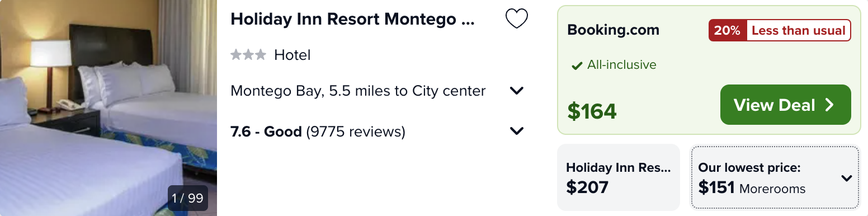Viewport: 868px width, 216px height.
Task: Save hotel with the heart icon
Action: 517,19
